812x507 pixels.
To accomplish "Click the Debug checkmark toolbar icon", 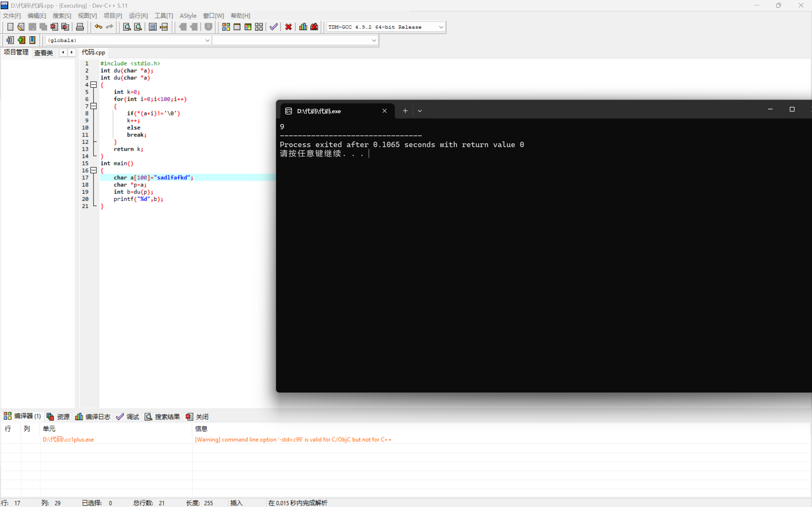I will point(274,27).
